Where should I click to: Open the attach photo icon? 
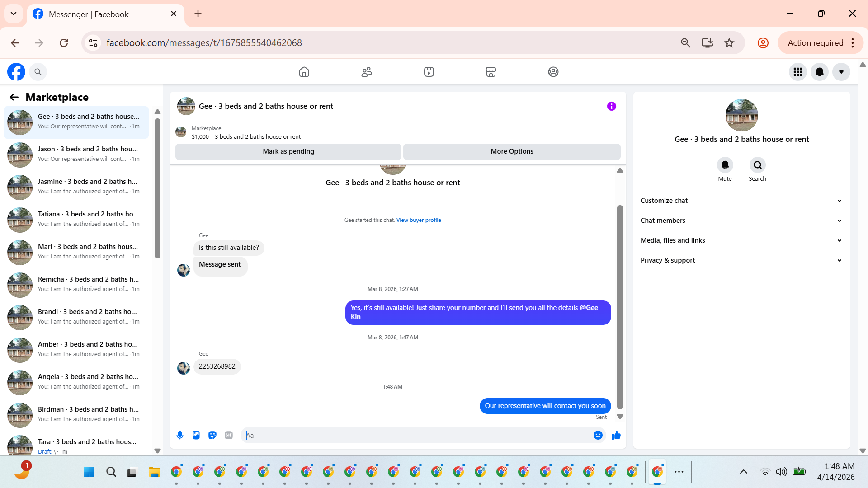196,435
